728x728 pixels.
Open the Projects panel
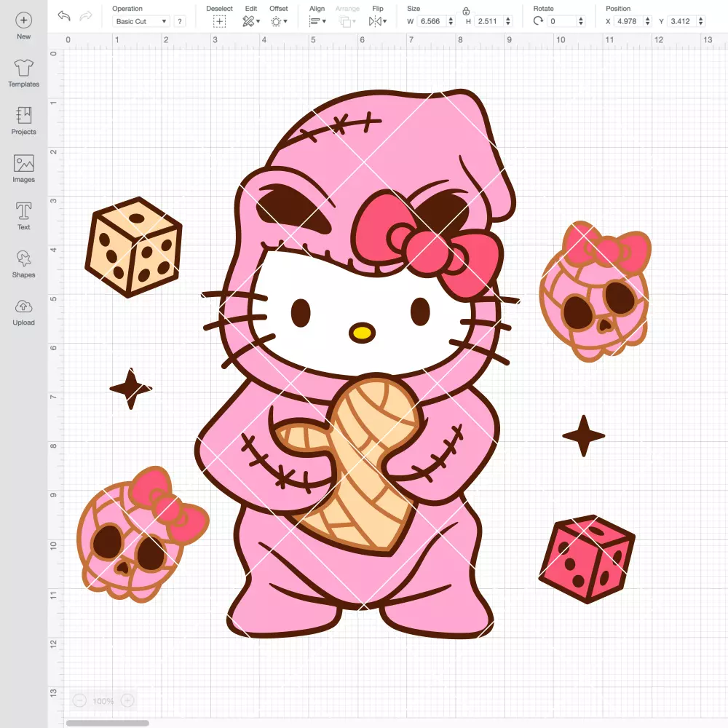(24, 121)
